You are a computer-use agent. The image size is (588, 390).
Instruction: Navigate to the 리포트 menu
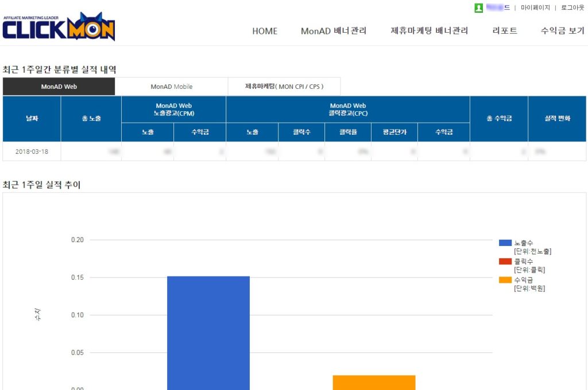pos(505,31)
